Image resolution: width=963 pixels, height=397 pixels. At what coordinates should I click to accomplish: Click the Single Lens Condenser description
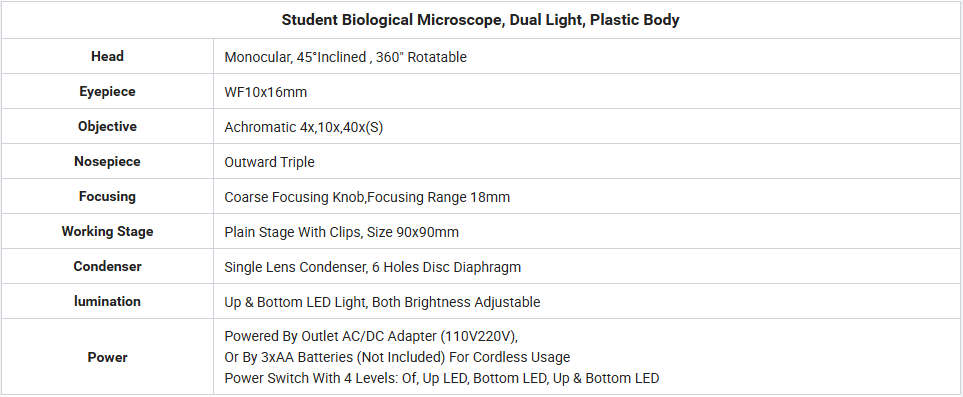(x=373, y=267)
